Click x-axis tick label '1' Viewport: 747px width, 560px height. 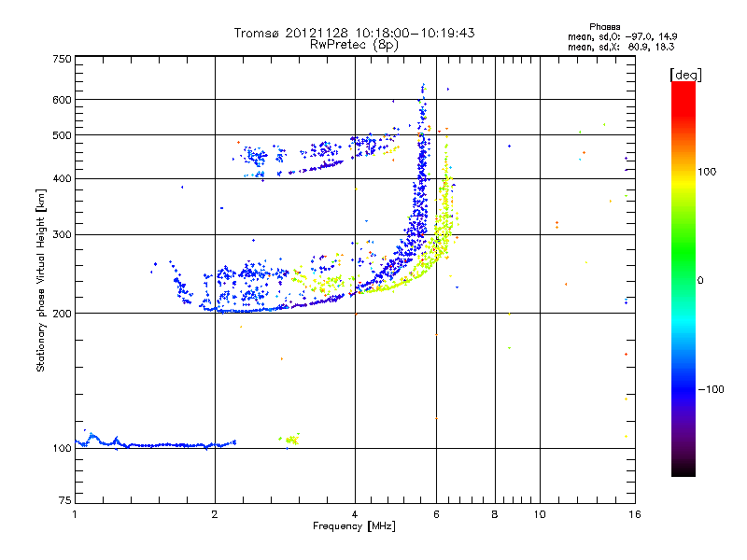tap(75, 514)
